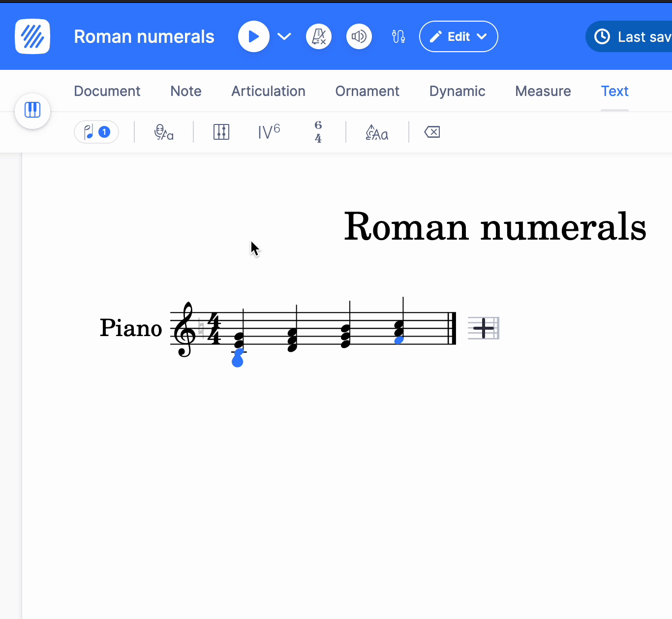Open MIDI device connection settings

pos(398,36)
